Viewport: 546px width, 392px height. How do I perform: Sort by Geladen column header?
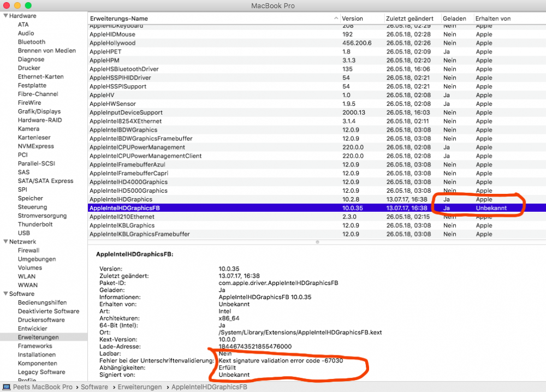[454, 19]
